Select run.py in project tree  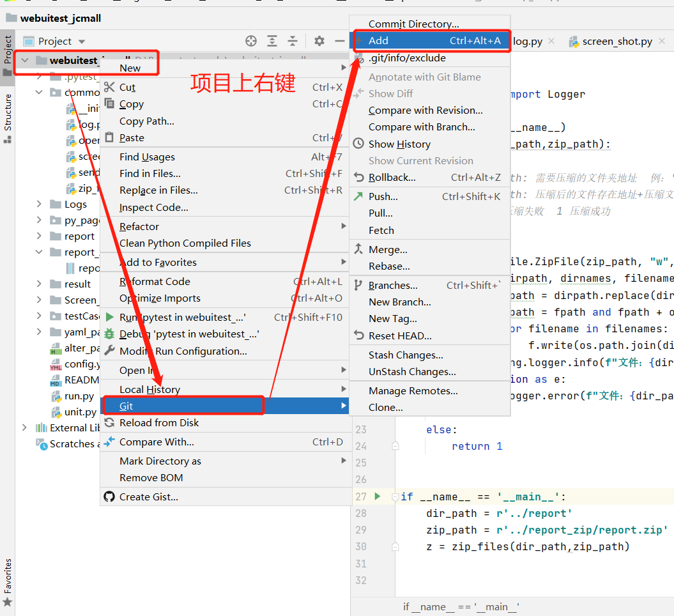tap(79, 396)
